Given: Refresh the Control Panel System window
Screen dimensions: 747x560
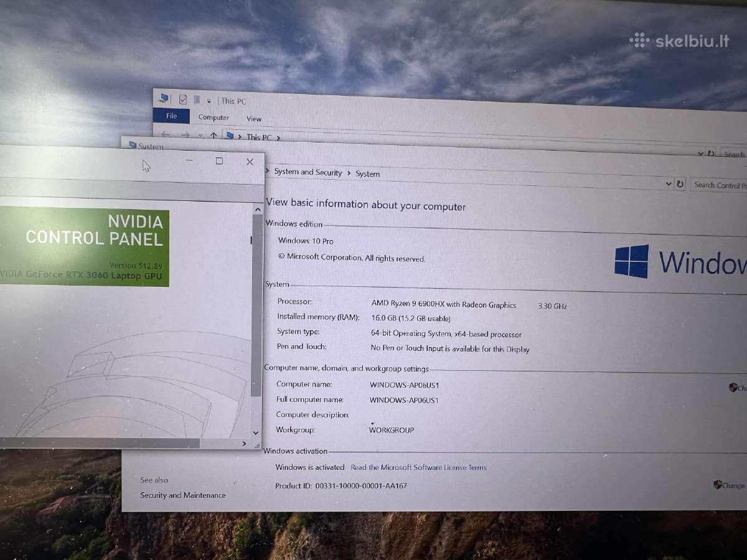Looking at the screenshot, I should pyautogui.click(x=680, y=184).
